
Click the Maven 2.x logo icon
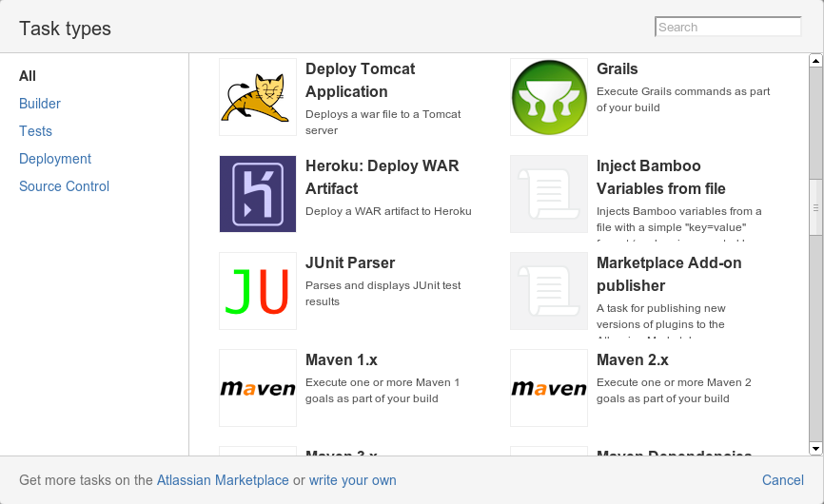(x=549, y=388)
